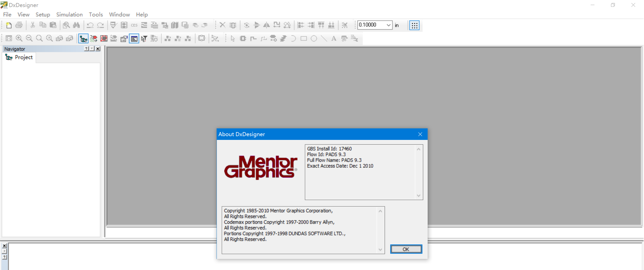Click the Copy icon
Image resolution: width=644 pixels, height=270 pixels.
43,25
